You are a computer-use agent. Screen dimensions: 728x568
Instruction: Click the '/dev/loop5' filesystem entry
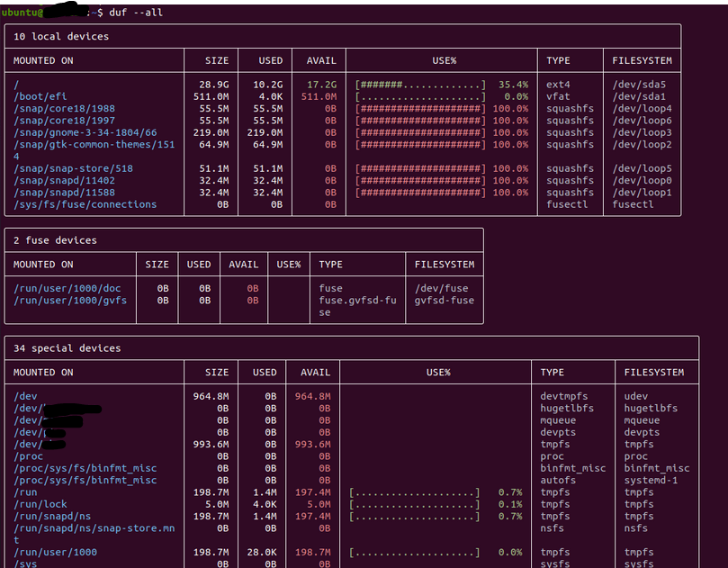pos(643,168)
